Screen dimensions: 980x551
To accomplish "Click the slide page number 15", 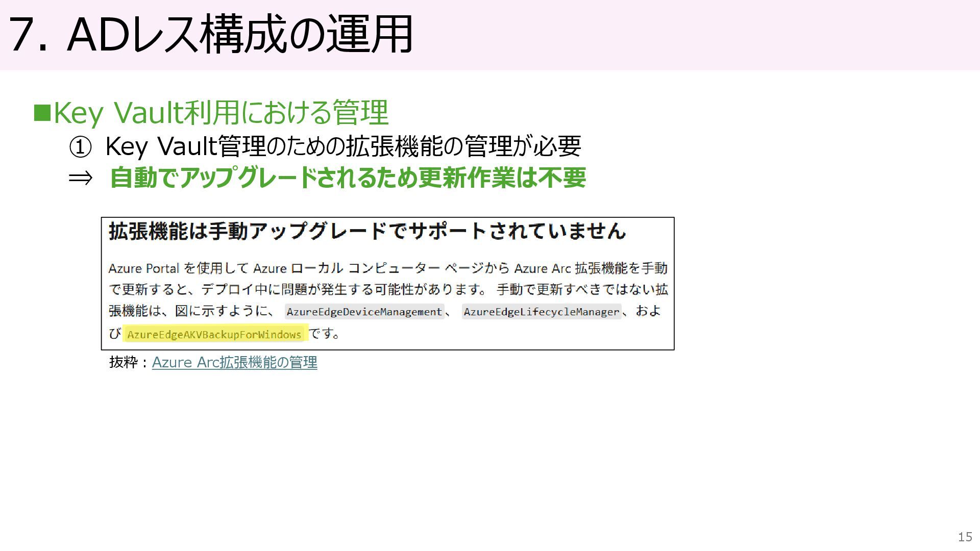I will [x=964, y=537].
